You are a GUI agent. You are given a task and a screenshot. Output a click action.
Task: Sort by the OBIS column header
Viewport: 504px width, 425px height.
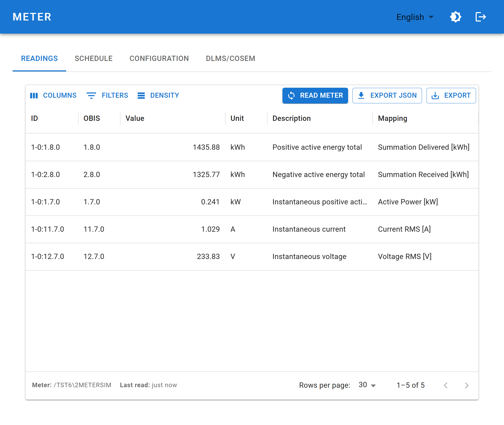point(92,118)
